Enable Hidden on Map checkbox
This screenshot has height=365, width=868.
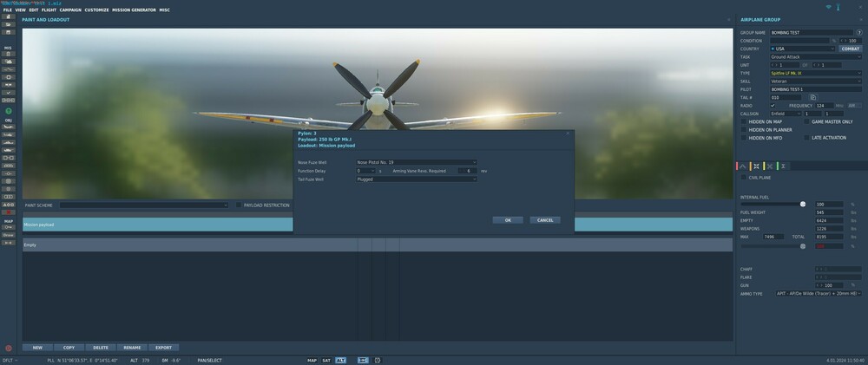744,121
